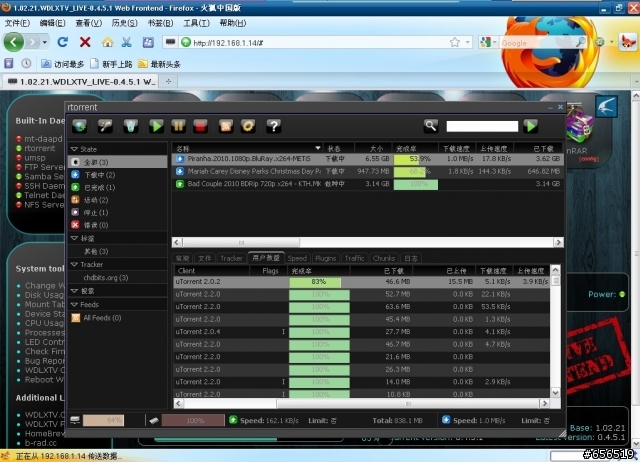Open rtorrent help question mark icon

[274, 126]
